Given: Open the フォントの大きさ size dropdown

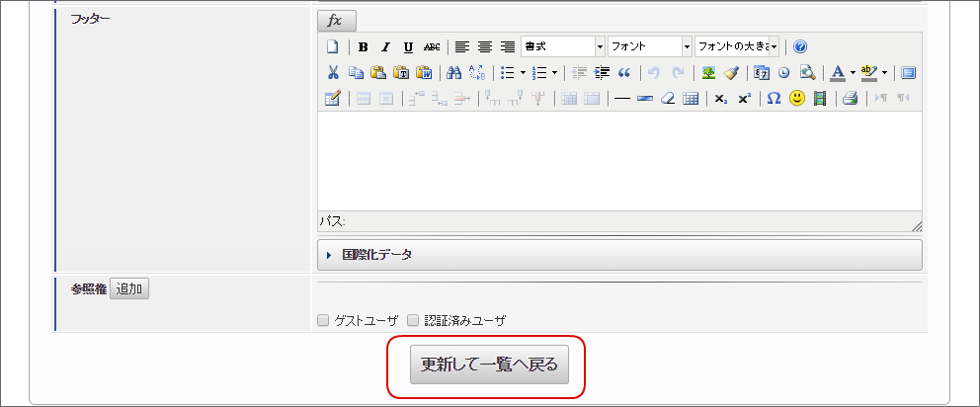Looking at the screenshot, I should click(737, 46).
